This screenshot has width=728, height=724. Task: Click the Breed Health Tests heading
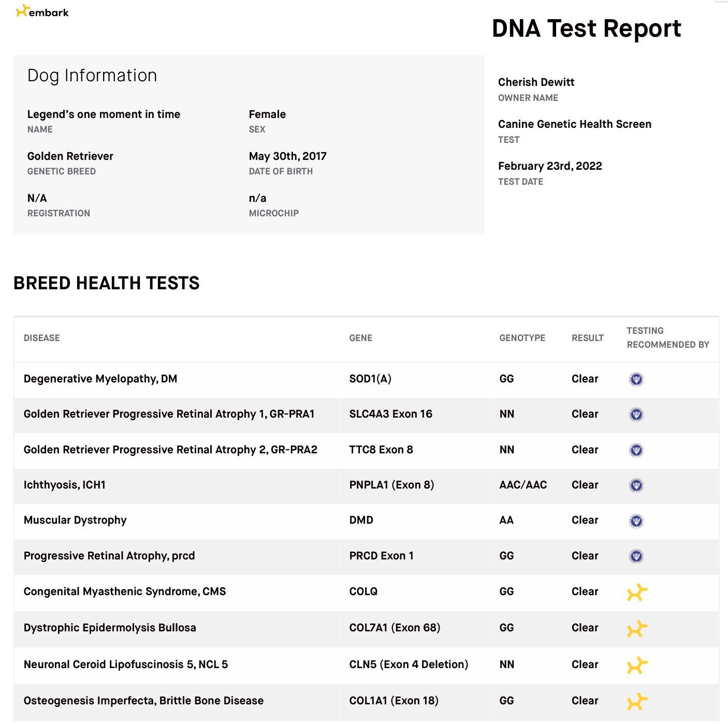pos(106,283)
